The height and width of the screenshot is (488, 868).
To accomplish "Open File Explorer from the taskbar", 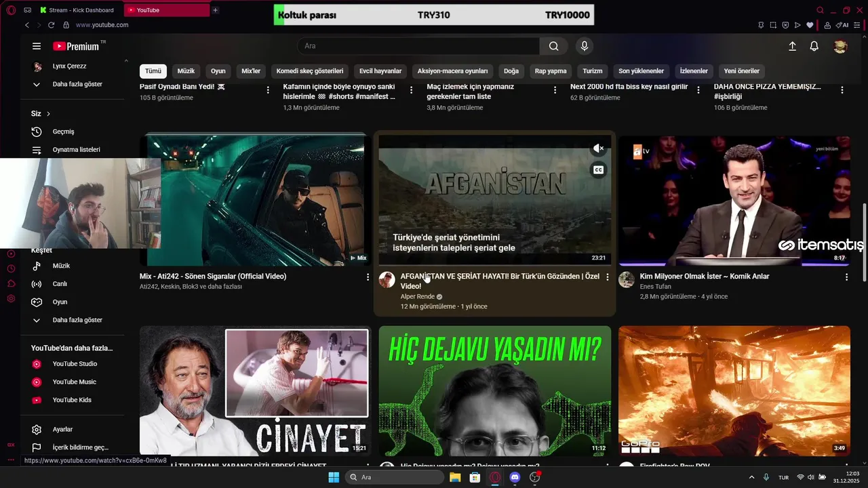I will (x=455, y=478).
